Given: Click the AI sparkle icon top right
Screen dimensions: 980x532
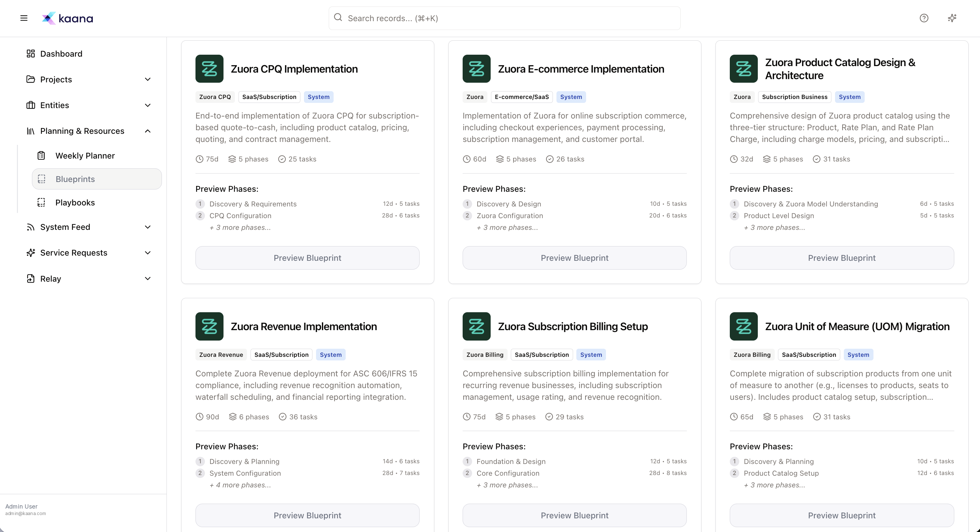Looking at the screenshot, I should coord(952,18).
